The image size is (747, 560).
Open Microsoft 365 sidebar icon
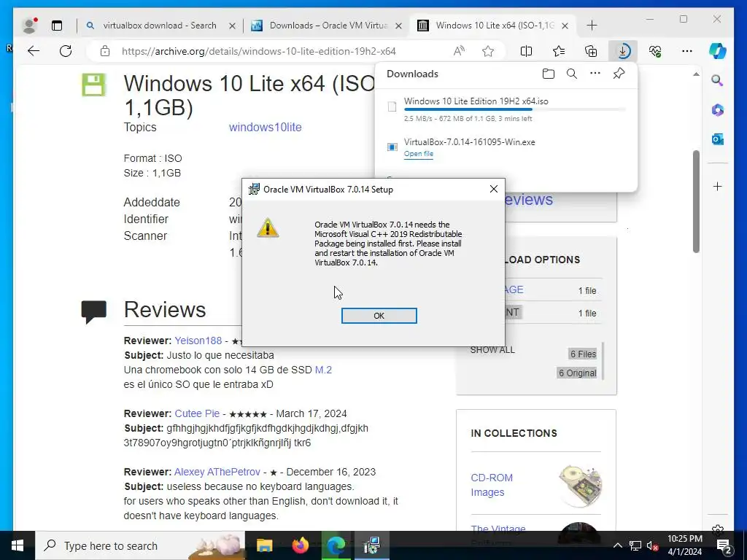pos(718,110)
